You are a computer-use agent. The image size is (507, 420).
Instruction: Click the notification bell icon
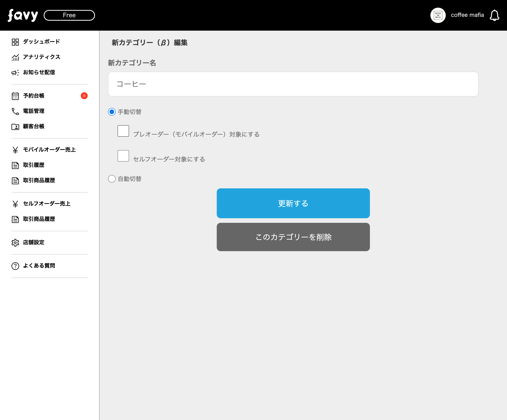coord(494,16)
